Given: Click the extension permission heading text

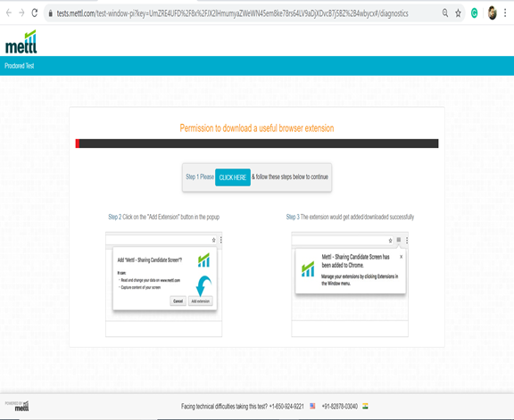Looking at the screenshot, I should click(257, 128).
